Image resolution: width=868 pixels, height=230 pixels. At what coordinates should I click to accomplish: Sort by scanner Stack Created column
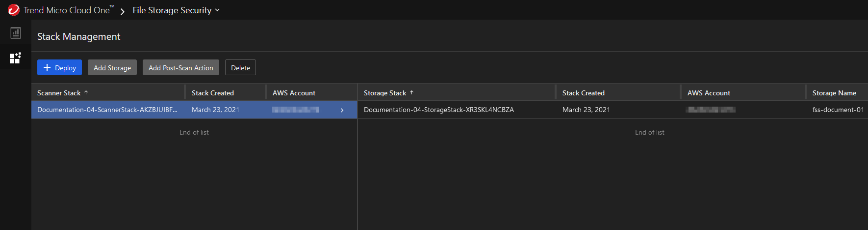[x=213, y=93]
